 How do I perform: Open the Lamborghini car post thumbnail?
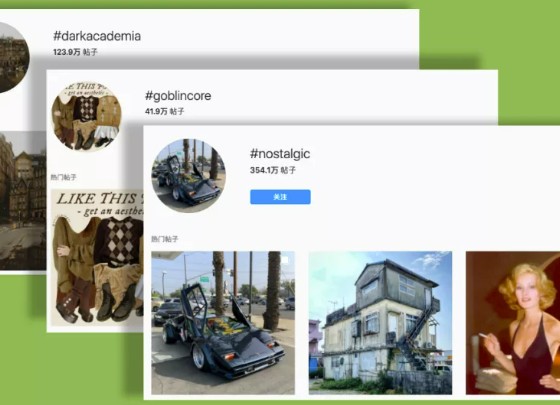[x=223, y=323]
